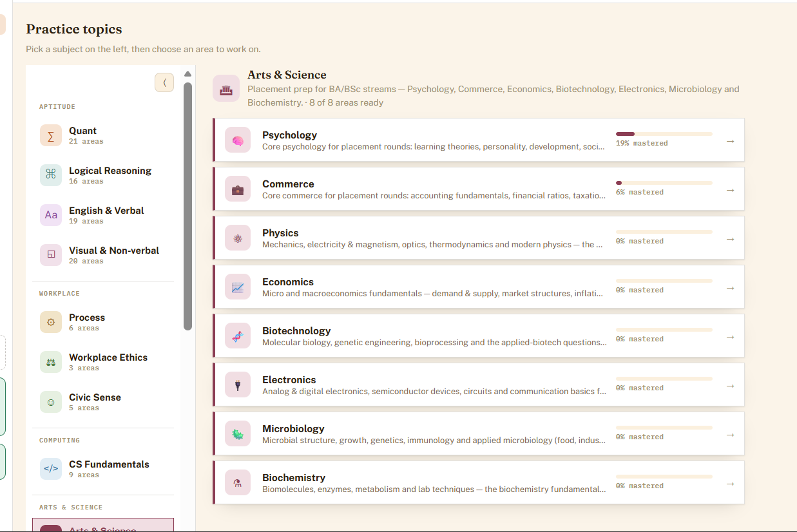Click the Psychology 19% mastery progress bar
Screen dimensions: 797x532
(x=664, y=134)
